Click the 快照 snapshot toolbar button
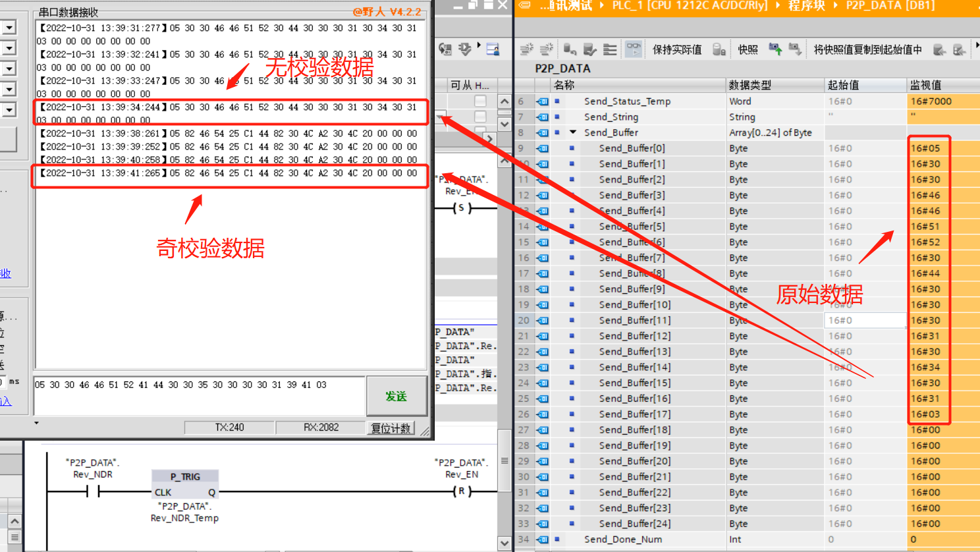Screen dimensions: 980x552 tap(748, 49)
